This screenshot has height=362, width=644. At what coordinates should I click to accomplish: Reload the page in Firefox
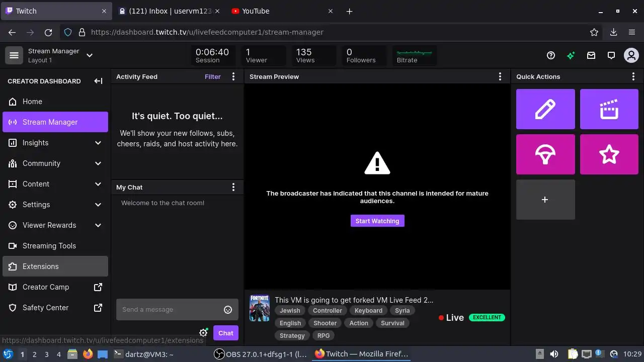[48, 32]
